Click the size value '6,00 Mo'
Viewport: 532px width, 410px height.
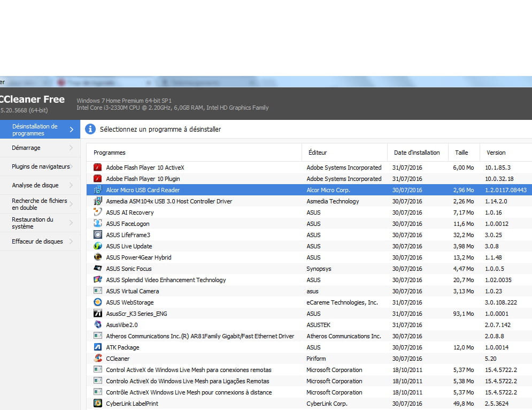[x=464, y=168]
